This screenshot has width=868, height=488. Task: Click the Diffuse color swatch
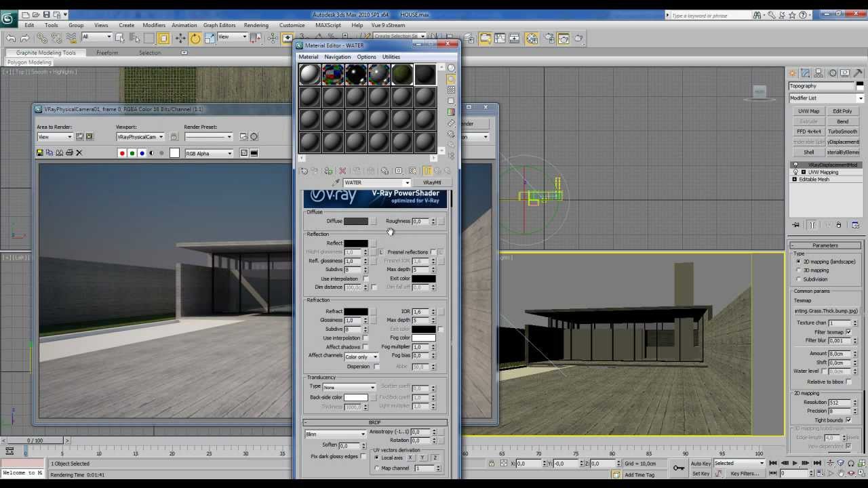point(356,221)
